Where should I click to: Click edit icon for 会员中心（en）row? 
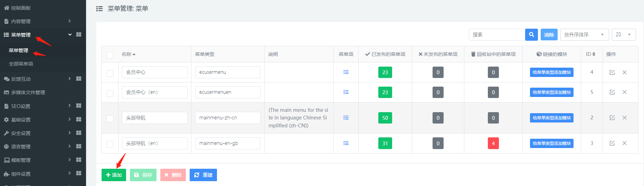pyautogui.click(x=612, y=92)
